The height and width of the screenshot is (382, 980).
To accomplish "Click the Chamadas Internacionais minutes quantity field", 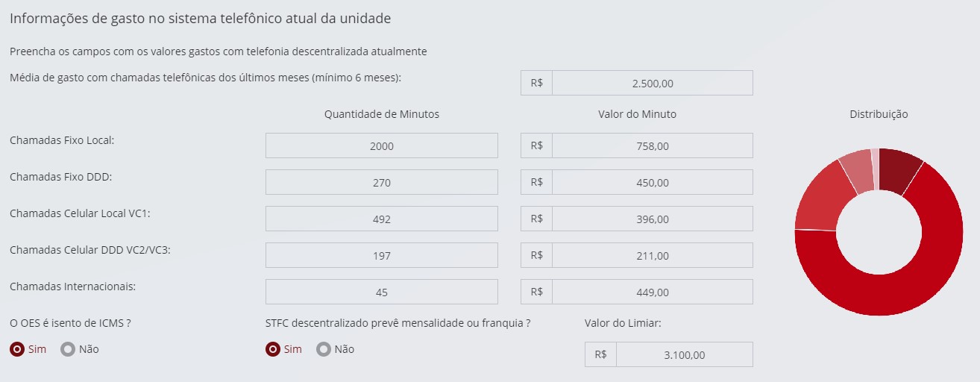I will pyautogui.click(x=381, y=292).
